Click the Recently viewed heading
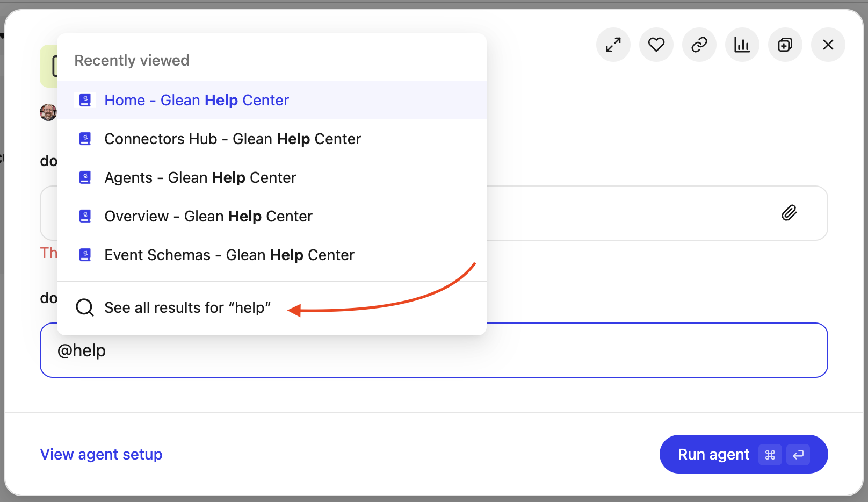 coord(132,60)
